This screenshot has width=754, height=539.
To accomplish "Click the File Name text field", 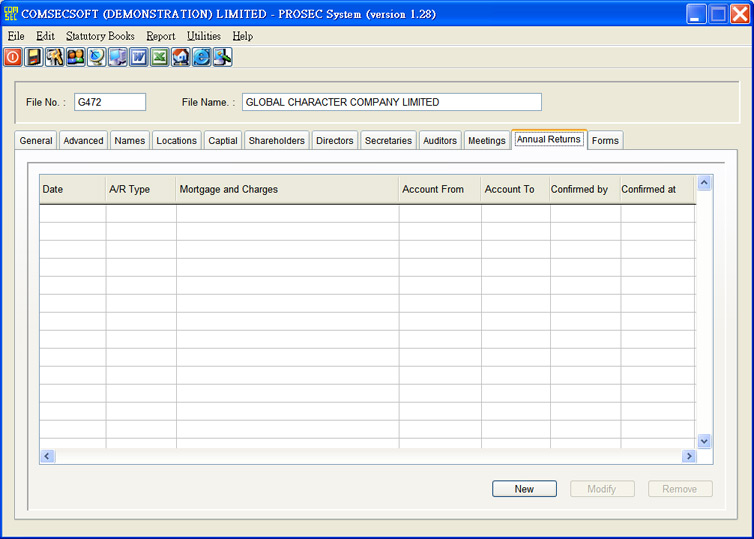I will tap(391, 102).
